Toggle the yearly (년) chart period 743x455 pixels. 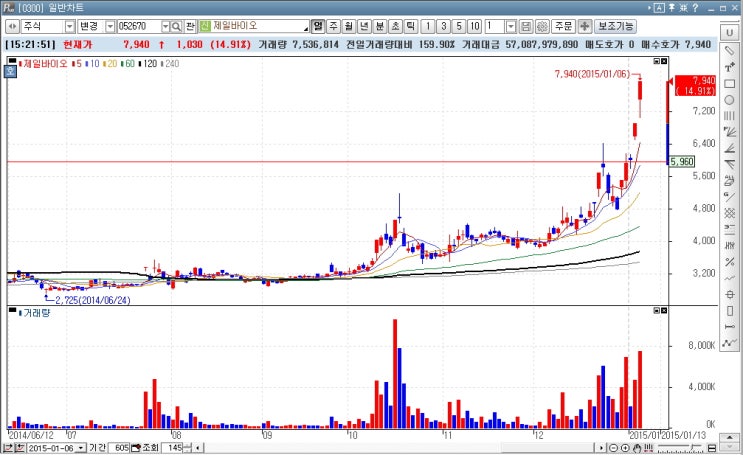364,26
